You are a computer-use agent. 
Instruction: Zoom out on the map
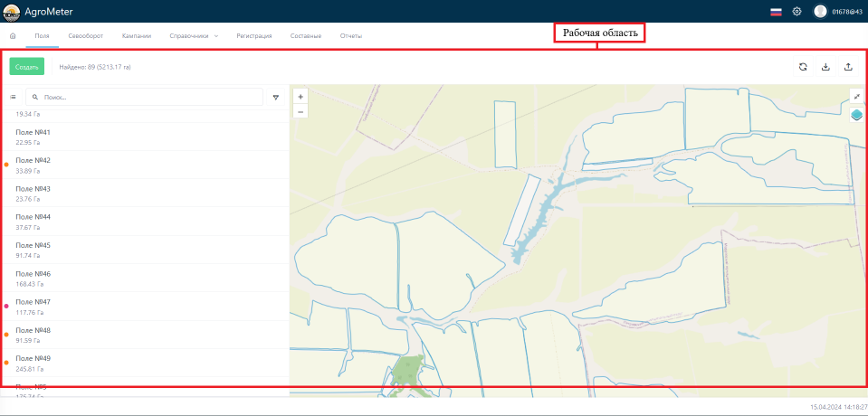(300, 111)
